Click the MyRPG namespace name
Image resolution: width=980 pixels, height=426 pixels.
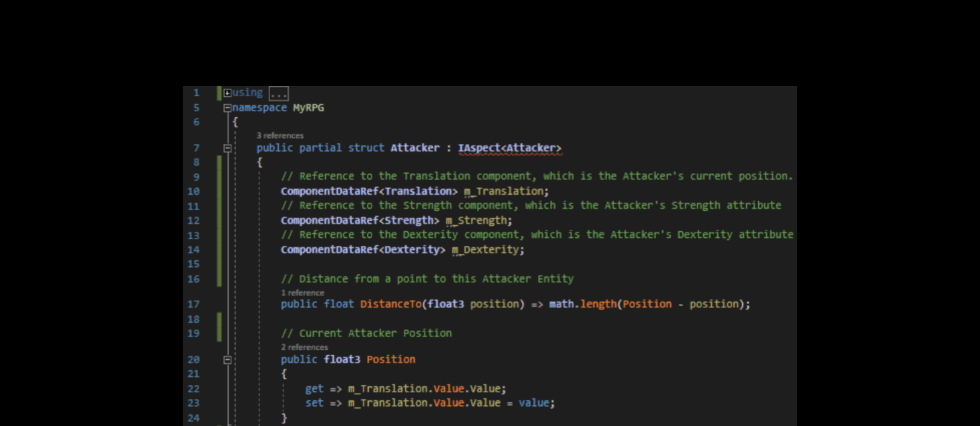[309, 107]
